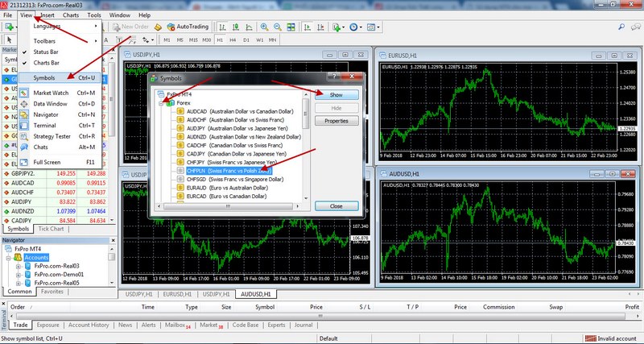Image resolution: width=644 pixels, height=344 pixels.
Task: Open the Journal terminal tab
Action: 303,325
